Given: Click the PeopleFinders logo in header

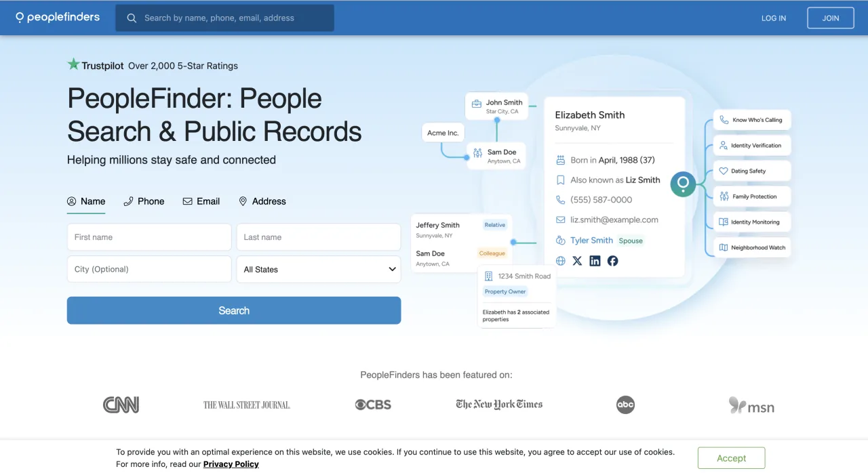Looking at the screenshot, I should coord(58,18).
